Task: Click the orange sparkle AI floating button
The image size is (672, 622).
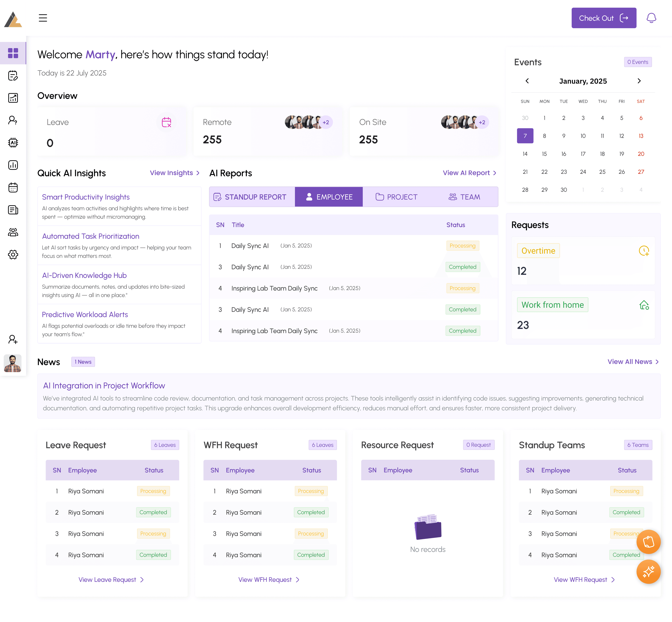Action: [648, 571]
